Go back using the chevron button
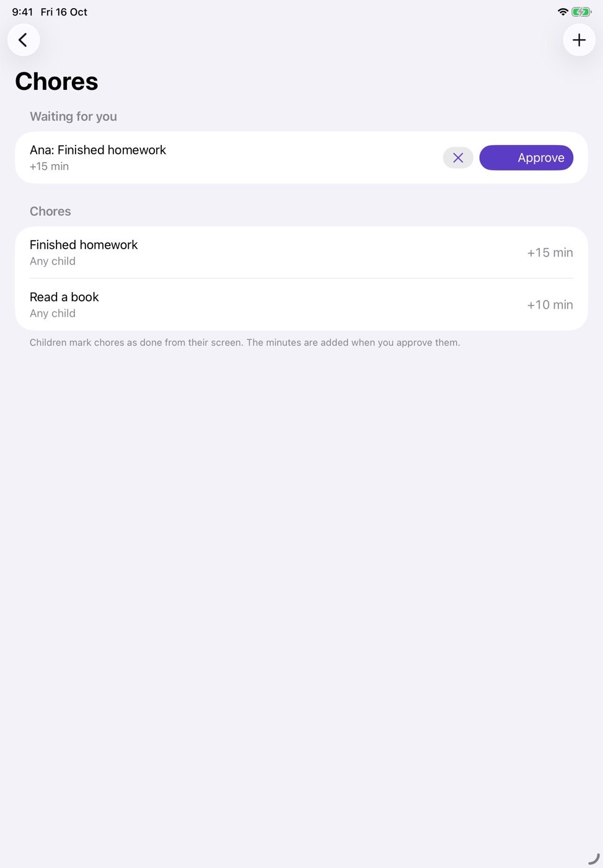The height and width of the screenshot is (868, 603). point(24,40)
